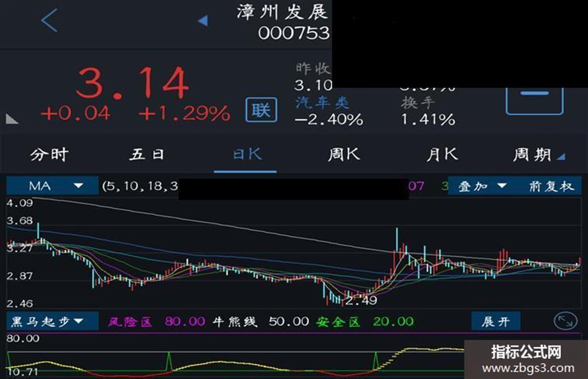Screen dimensions: 588x379
Task: Tap the 换手 label
Action: tap(418, 103)
